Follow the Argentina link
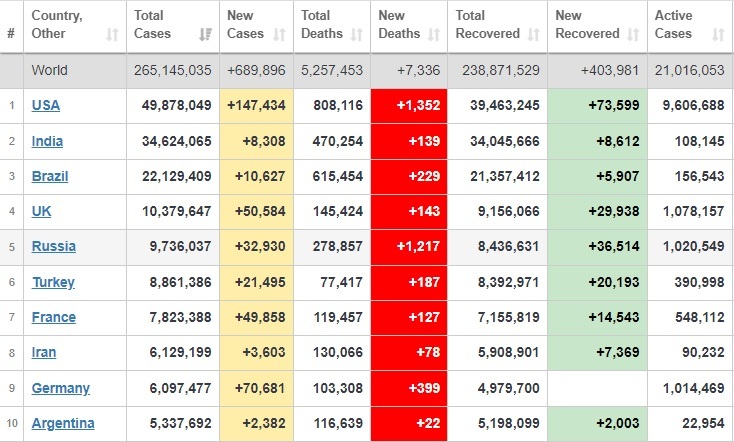This screenshot has height=442, width=734. 63,423
